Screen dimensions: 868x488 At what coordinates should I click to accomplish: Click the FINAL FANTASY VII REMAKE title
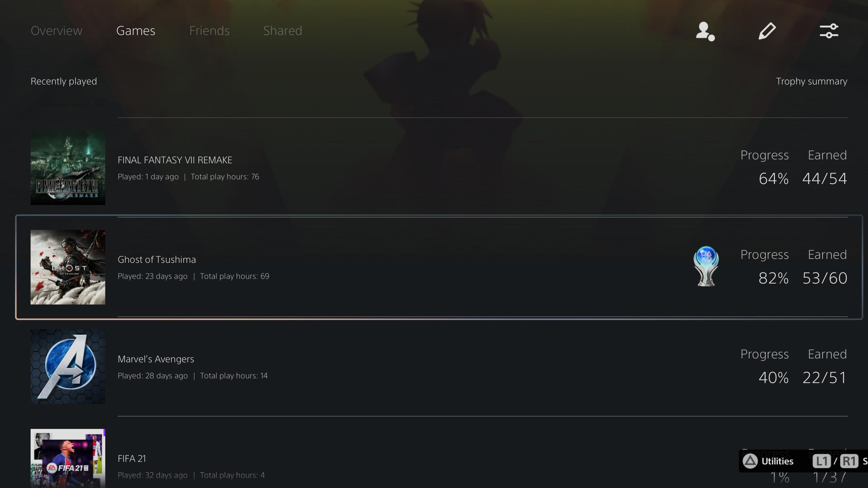(174, 160)
